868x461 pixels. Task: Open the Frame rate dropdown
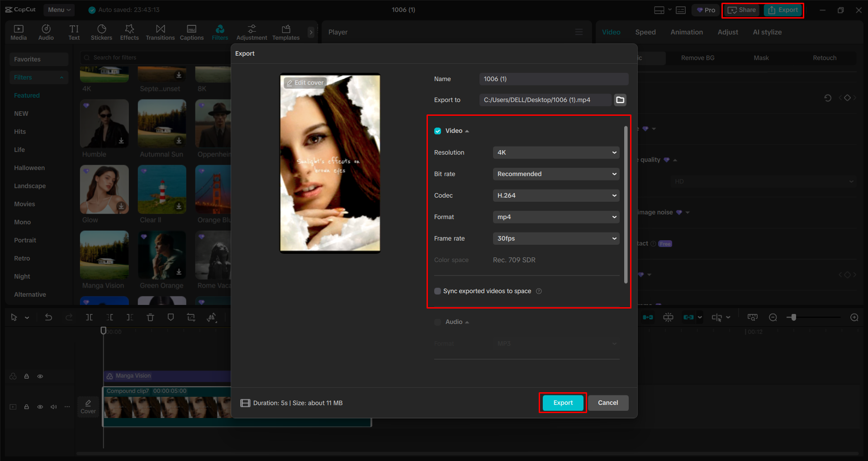(555, 238)
